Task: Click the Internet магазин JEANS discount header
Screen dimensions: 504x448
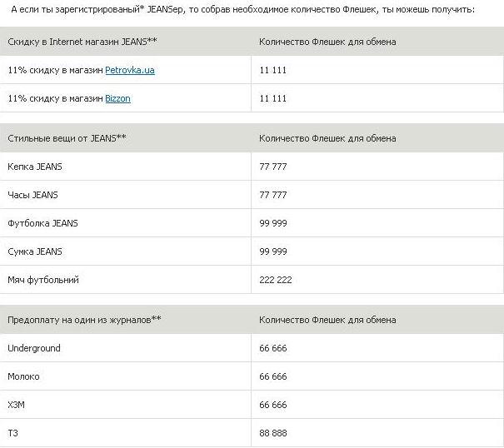Action: point(82,42)
